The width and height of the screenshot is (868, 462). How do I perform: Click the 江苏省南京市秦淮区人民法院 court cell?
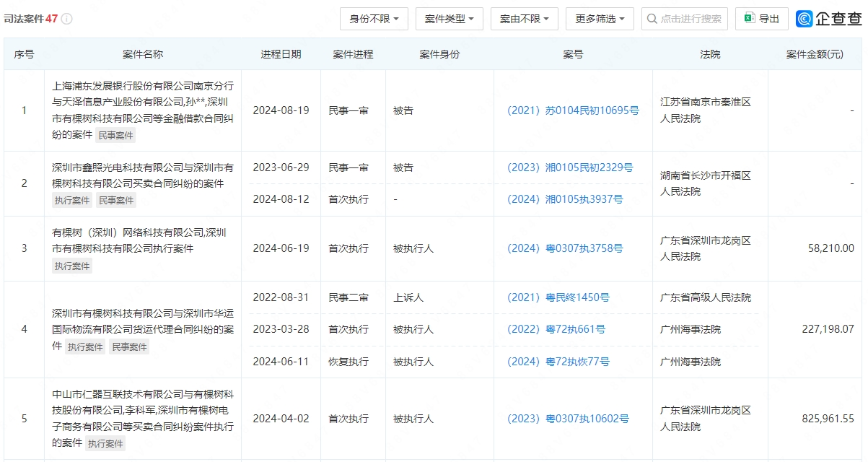point(706,110)
